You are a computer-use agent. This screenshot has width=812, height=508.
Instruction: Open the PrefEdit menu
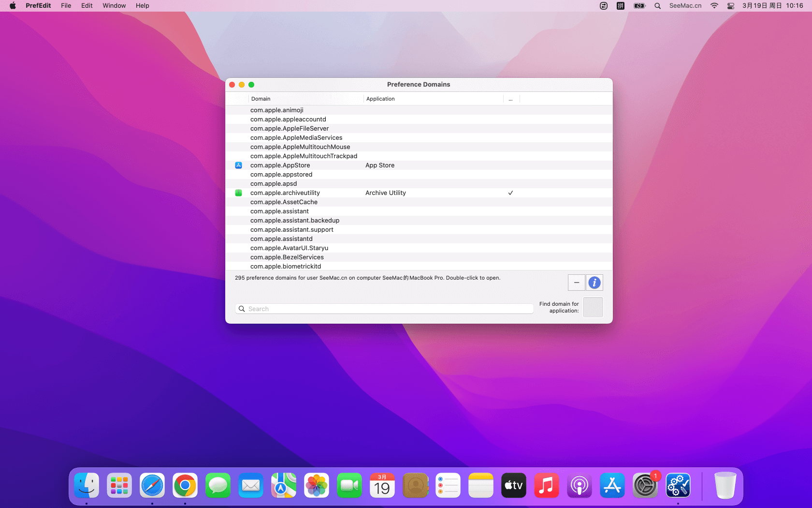pos(38,6)
